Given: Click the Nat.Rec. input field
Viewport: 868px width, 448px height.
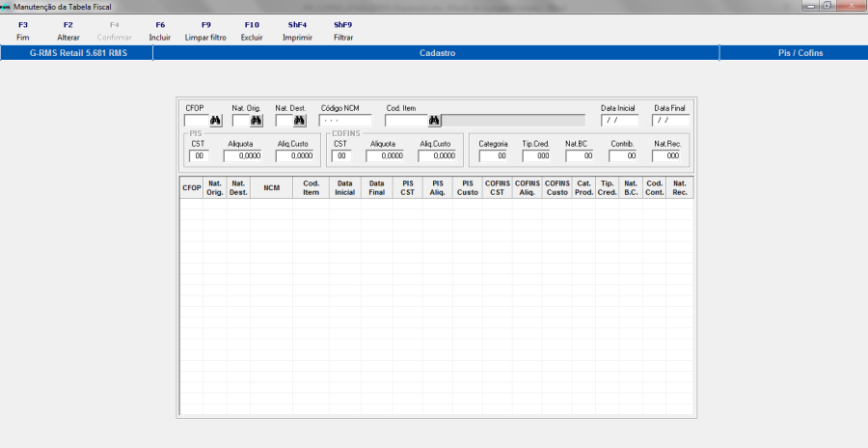Looking at the screenshot, I should coord(666,154).
